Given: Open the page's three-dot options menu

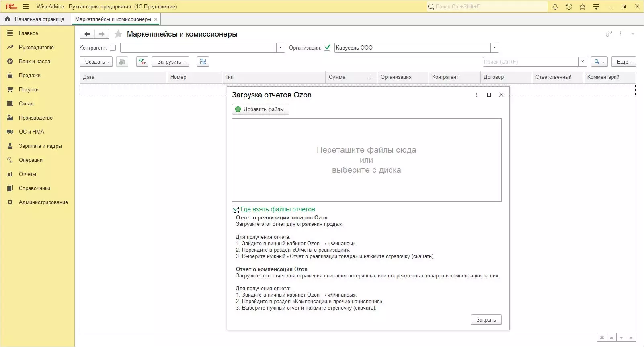Looking at the screenshot, I should [621, 34].
